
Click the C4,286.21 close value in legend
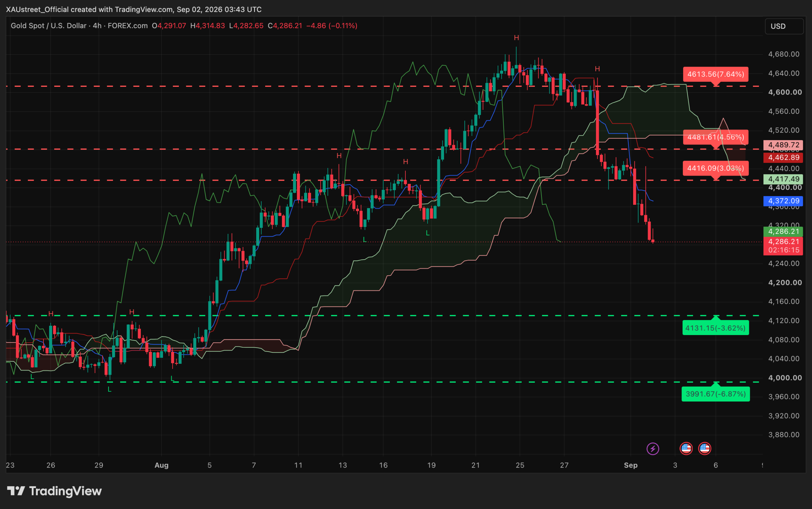[x=285, y=26]
